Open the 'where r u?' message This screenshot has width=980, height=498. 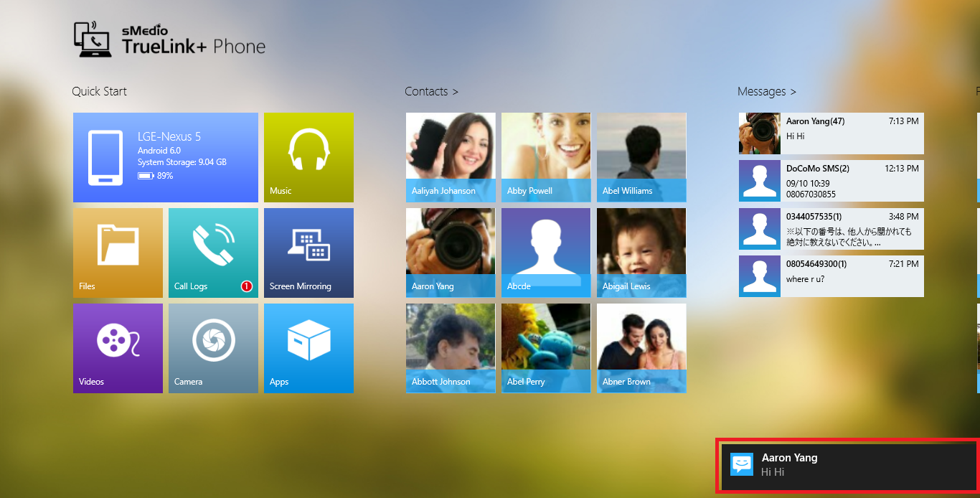(x=831, y=276)
